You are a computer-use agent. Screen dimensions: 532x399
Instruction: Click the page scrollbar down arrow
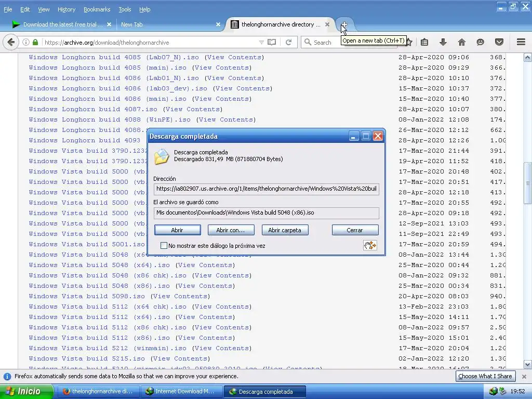point(528,365)
